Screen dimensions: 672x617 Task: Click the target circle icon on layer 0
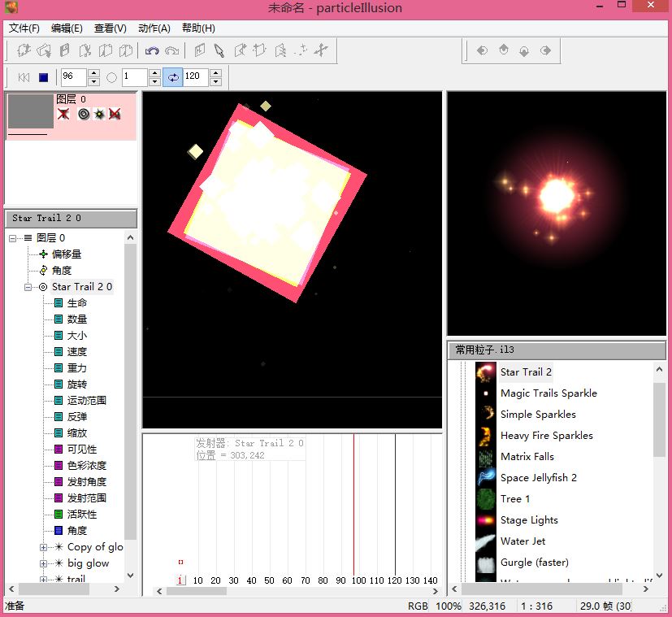[x=83, y=115]
